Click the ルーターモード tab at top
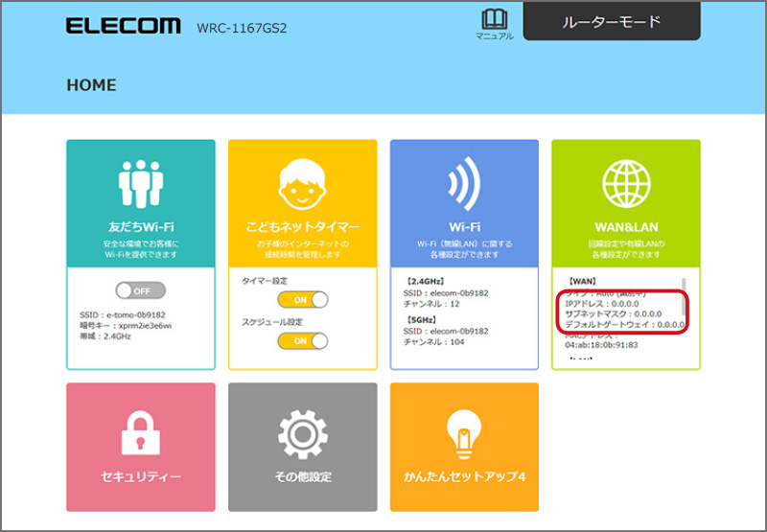This screenshot has height=532, width=767. click(x=612, y=21)
